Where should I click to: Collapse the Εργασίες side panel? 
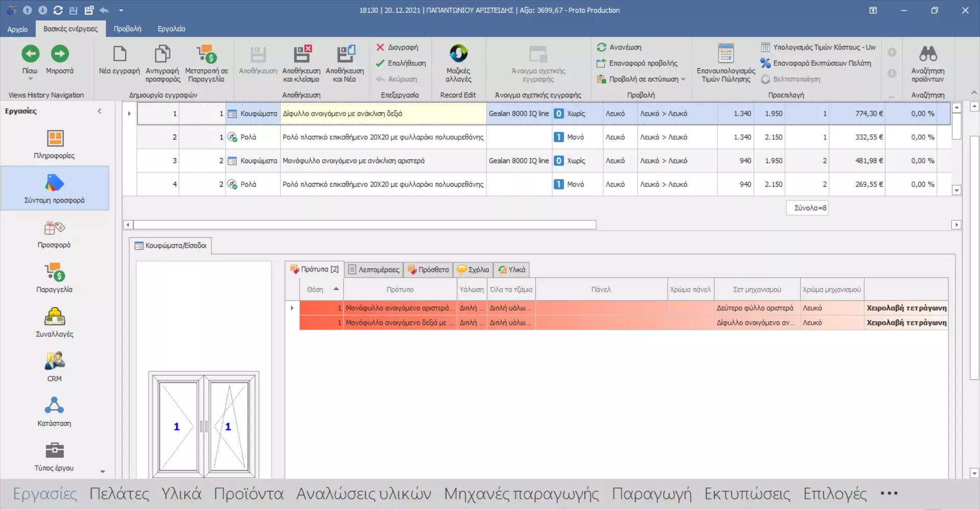[100, 111]
